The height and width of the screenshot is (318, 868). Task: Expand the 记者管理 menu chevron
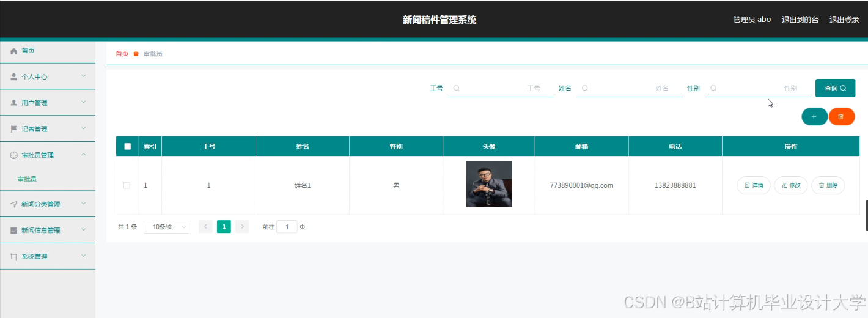coord(84,128)
